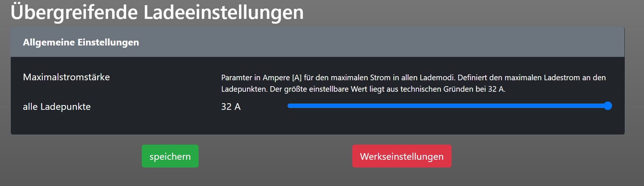Click the green speichern button
The width and height of the screenshot is (644, 186).
coord(170,156)
